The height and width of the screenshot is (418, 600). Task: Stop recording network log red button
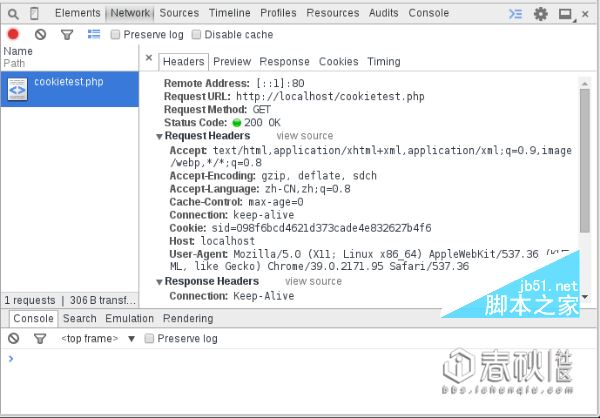13,34
